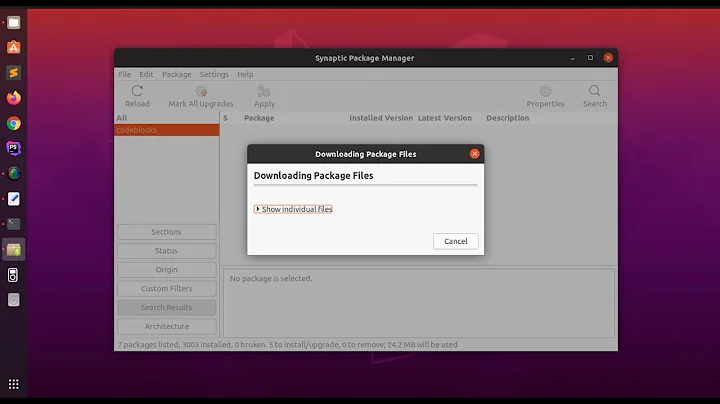Click the Custom Filters button
This screenshot has width=720, height=404.
click(167, 288)
